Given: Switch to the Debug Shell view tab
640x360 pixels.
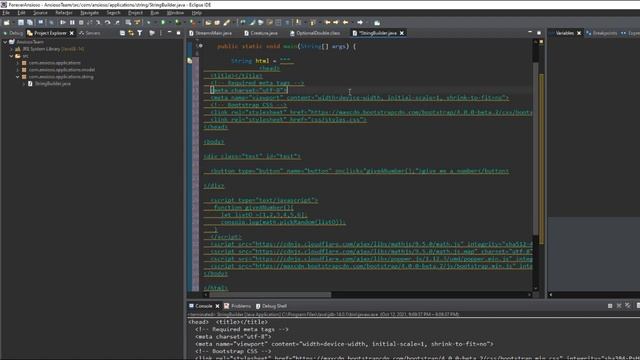Looking at the screenshot, I should tap(271, 306).
